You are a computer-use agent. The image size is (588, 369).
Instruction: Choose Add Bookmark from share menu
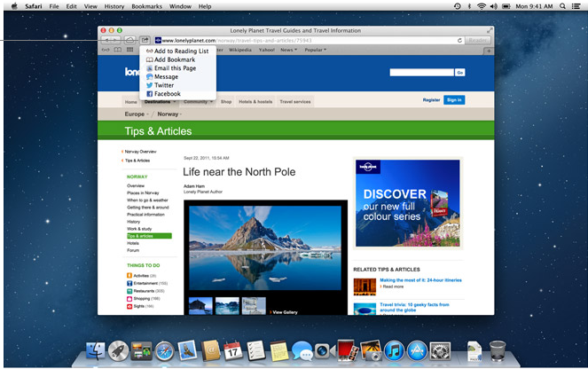tap(177, 59)
